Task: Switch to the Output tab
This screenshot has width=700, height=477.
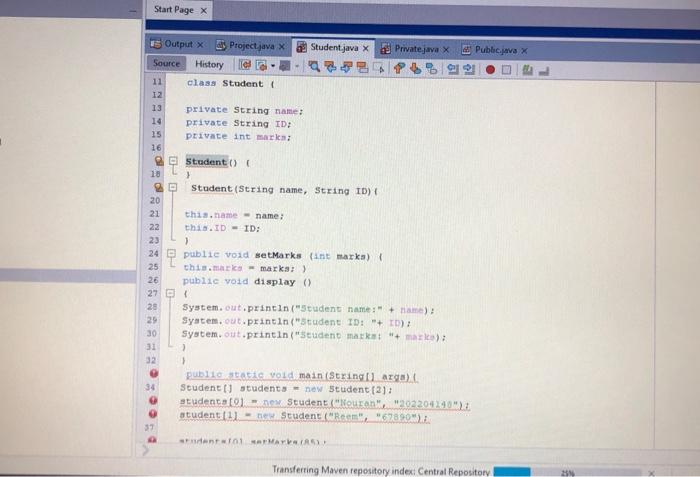Action: pos(178,44)
